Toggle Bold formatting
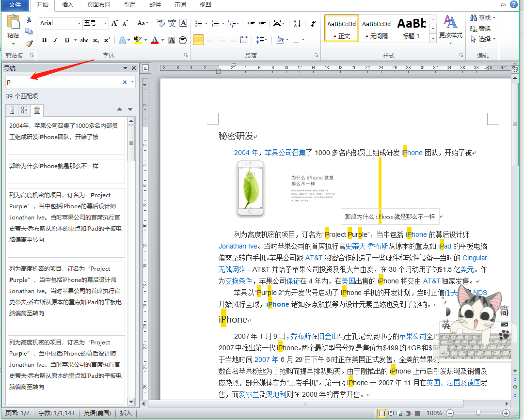The height and width of the screenshot is (420, 524). pos(44,40)
